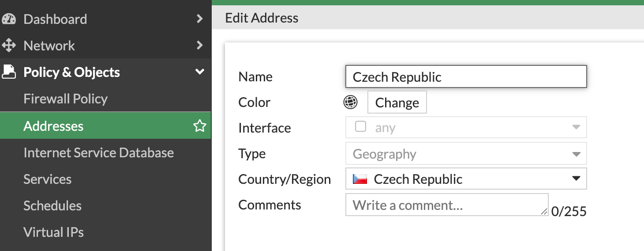Expand the Network menu chevron
Screen dimensions: 644x251
pos(200,46)
